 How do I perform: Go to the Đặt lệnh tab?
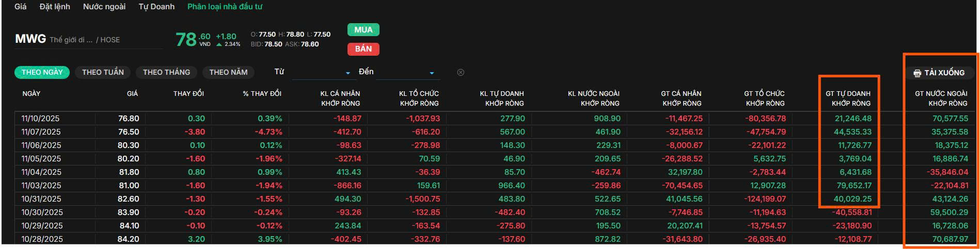coord(55,7)
